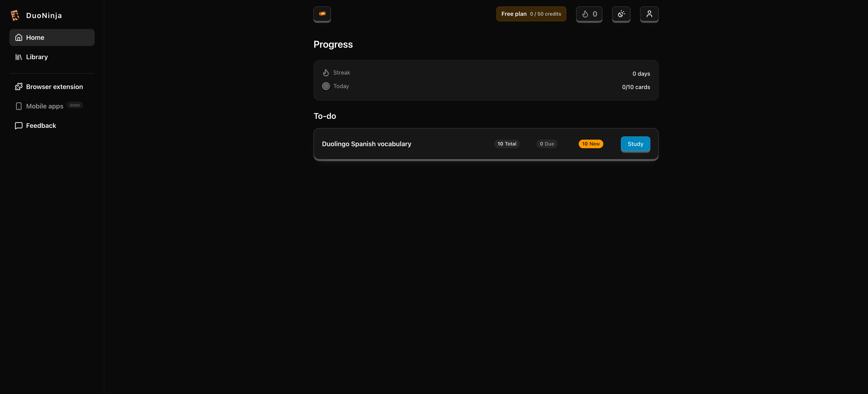Open Feedback via speech bubble icon
The image size is (868, 394).
click(19, 125)
